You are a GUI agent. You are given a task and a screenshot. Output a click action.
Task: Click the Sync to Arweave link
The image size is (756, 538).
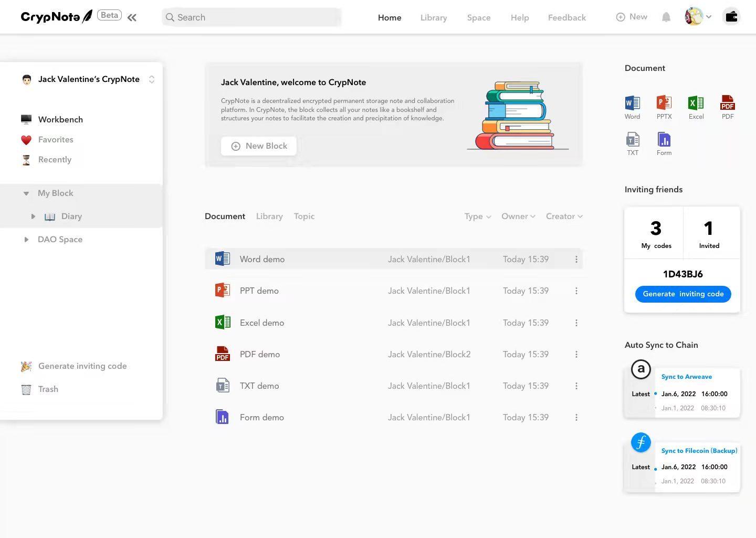[686, 377]
